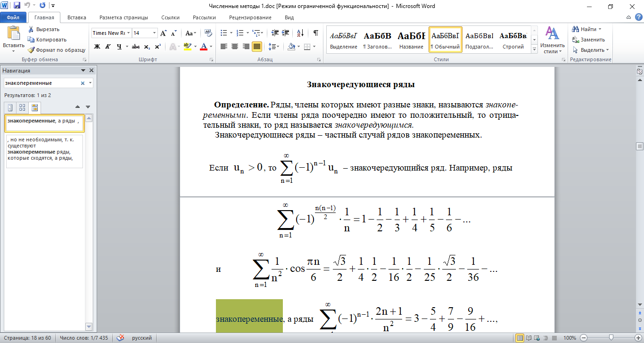Screen dimensions: 644x343
Task: Open the Вставка tab
Action: click(77, 17)
